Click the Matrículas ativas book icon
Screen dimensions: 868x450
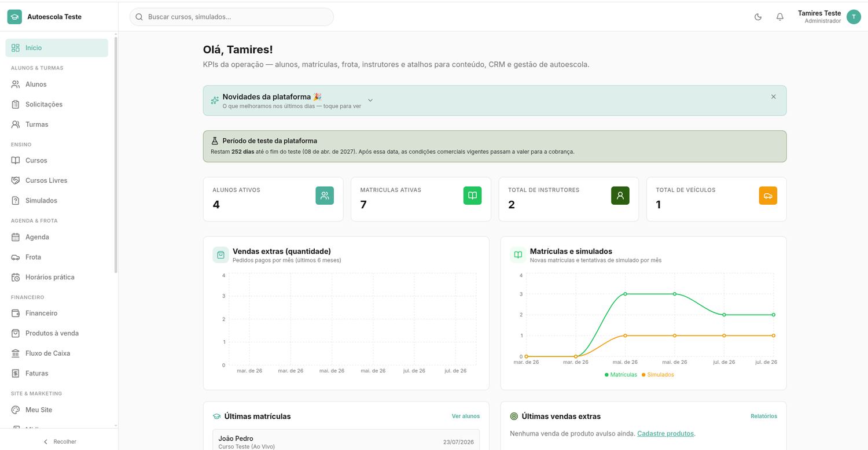(472, 196)
